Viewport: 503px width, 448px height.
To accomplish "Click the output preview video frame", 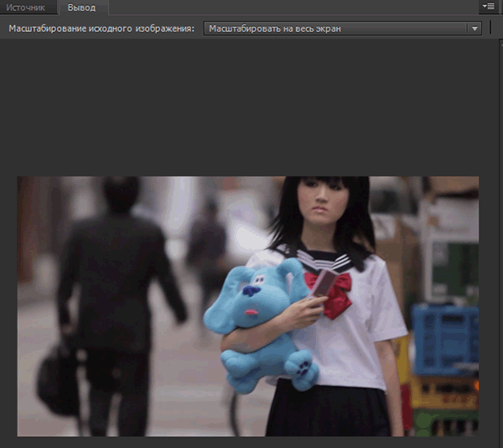I will tap(248, 306).
